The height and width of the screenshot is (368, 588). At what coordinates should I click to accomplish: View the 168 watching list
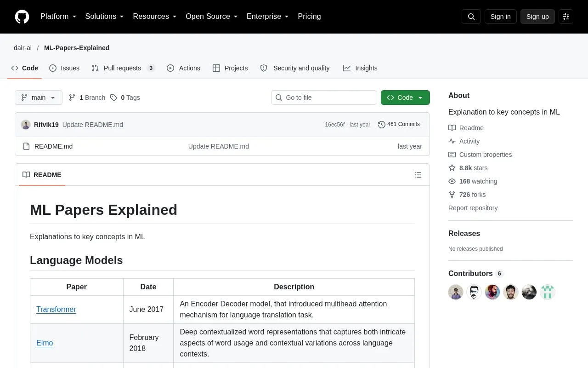[473, 181]
